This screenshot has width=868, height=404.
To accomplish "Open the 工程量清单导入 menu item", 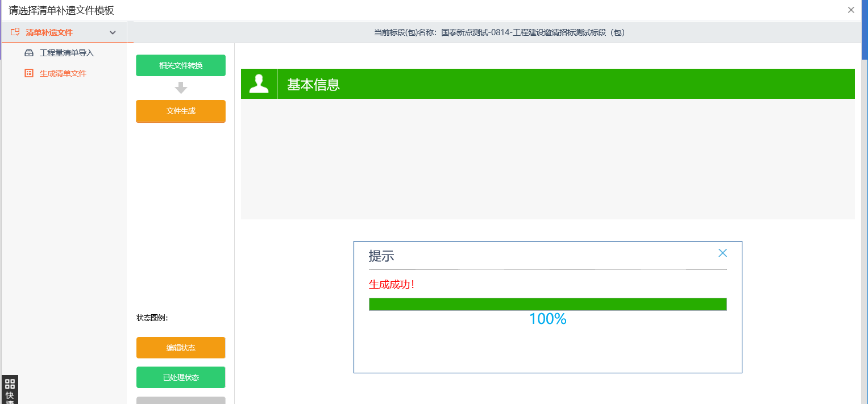I will tap(67, 53).
